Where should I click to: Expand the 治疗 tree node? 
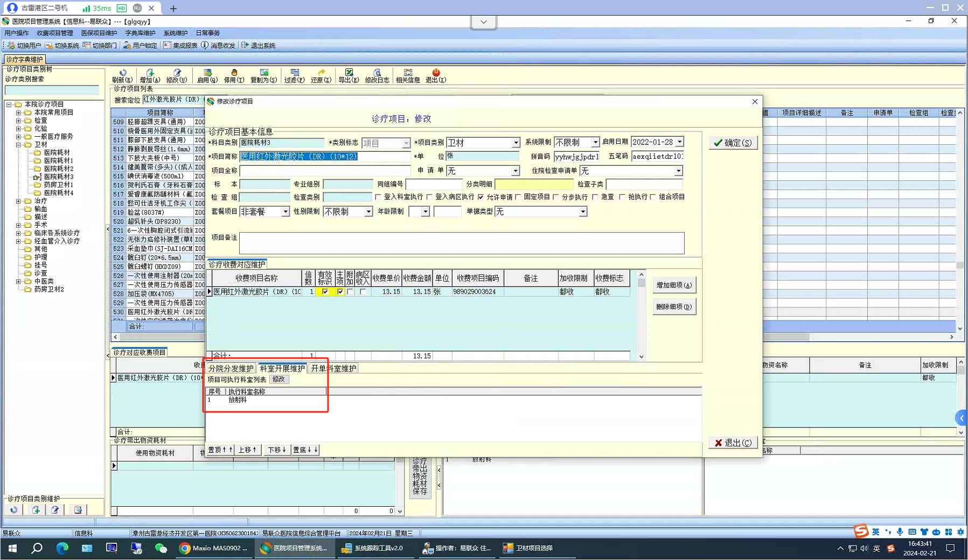click(x=18, y=201)
